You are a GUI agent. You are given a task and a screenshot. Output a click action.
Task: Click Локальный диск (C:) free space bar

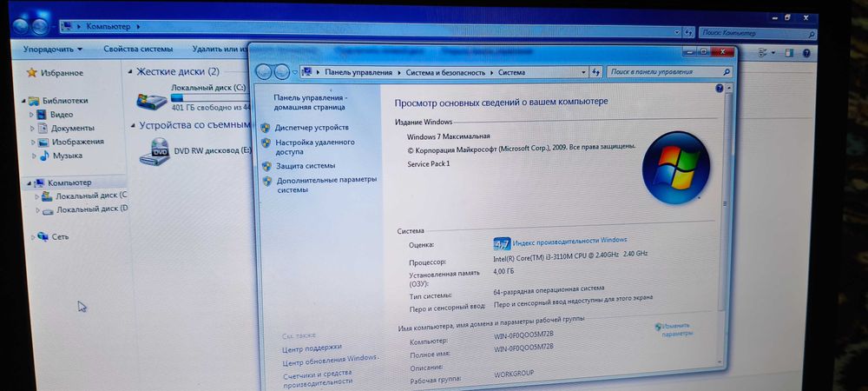point(210,98)
